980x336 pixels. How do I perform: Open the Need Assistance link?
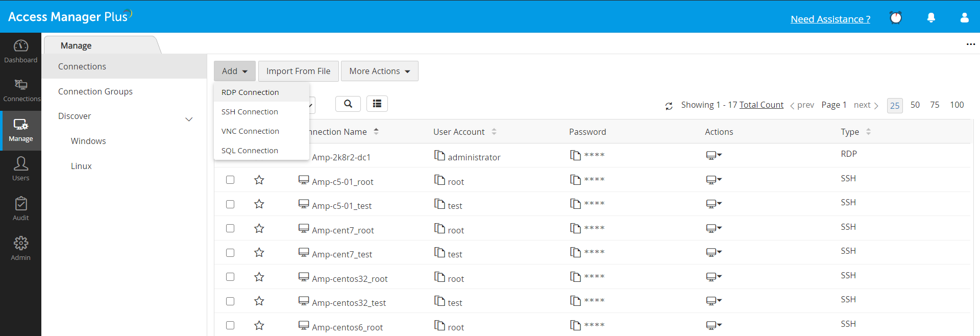point(830,19)
